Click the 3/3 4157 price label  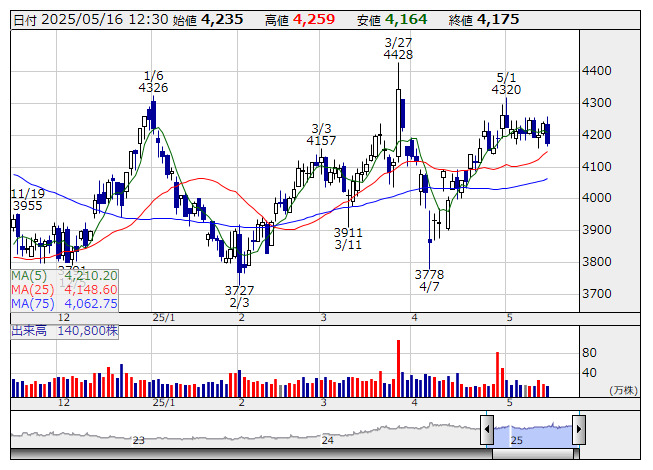click(321, 134)
